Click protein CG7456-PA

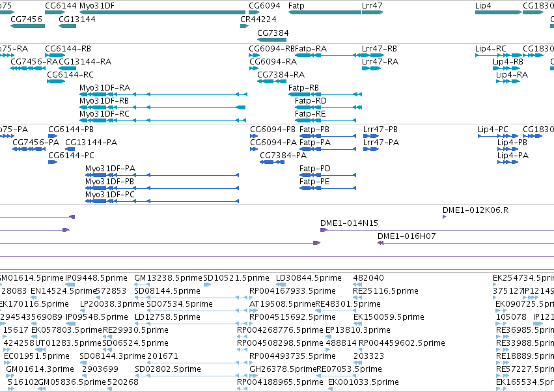(x=29, y=149)
